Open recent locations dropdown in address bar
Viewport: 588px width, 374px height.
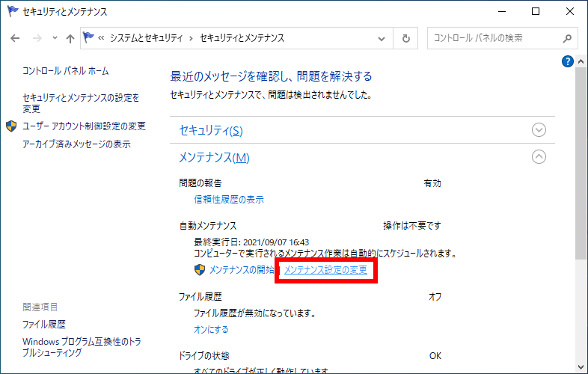tap(382, 38)
